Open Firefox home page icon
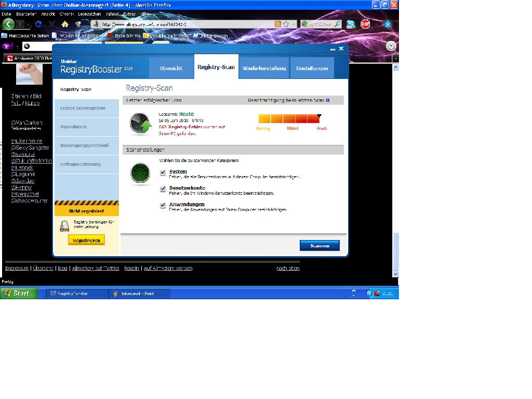The width and height of the screenshot is (532, 399). [65, 24]
